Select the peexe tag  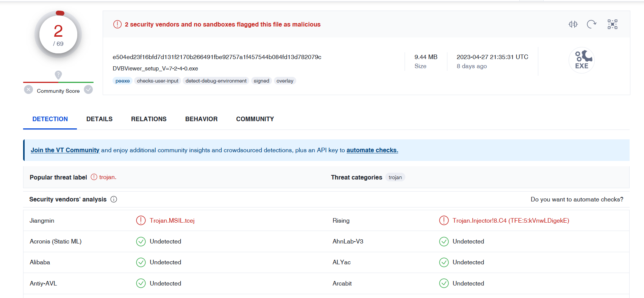[x=122, y=81]
